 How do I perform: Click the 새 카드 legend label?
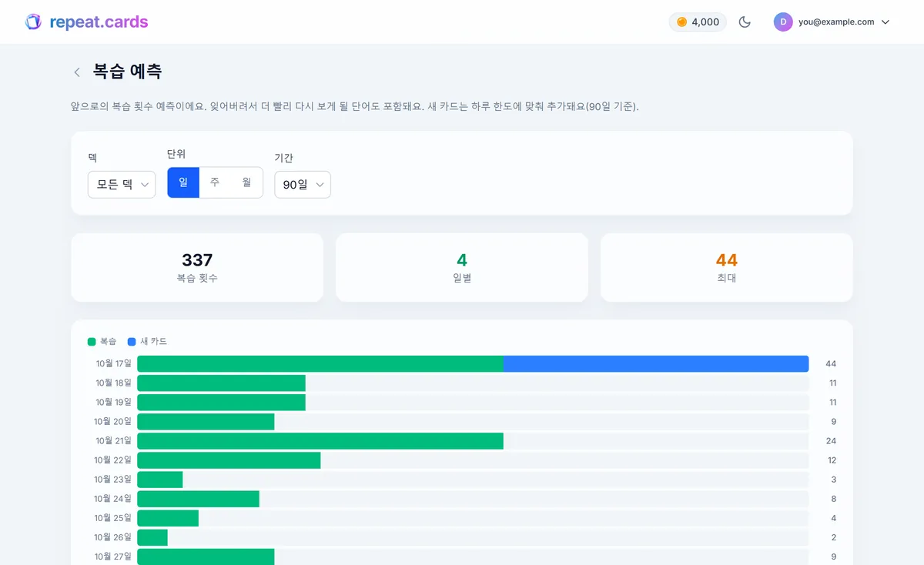(153, 341)
